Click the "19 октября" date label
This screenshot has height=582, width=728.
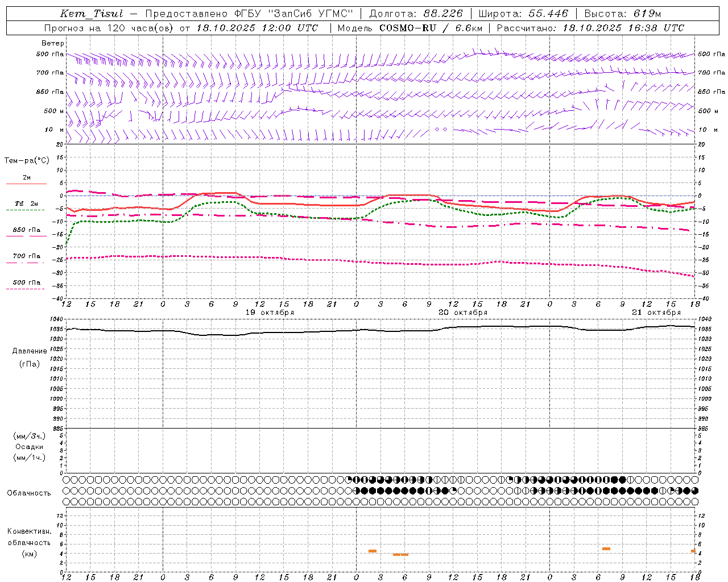pos(270,313)
